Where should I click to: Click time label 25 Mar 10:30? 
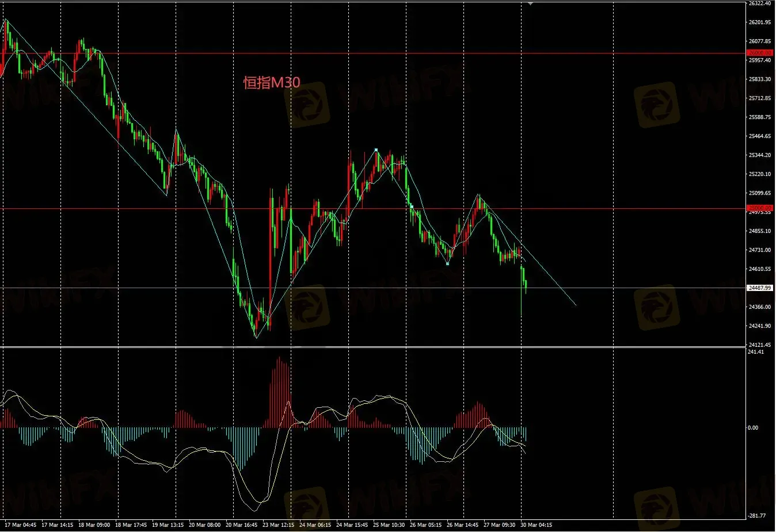pyautogui.click(x=389, y=525)
